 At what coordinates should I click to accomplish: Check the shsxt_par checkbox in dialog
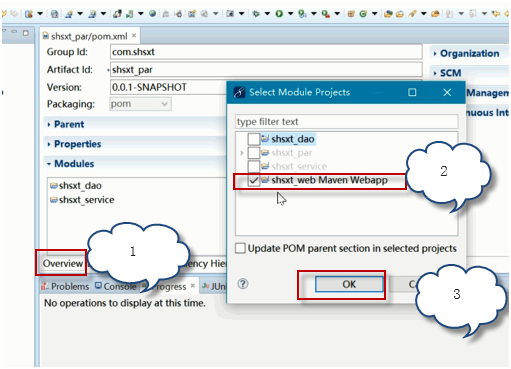[x=254, y=153]
